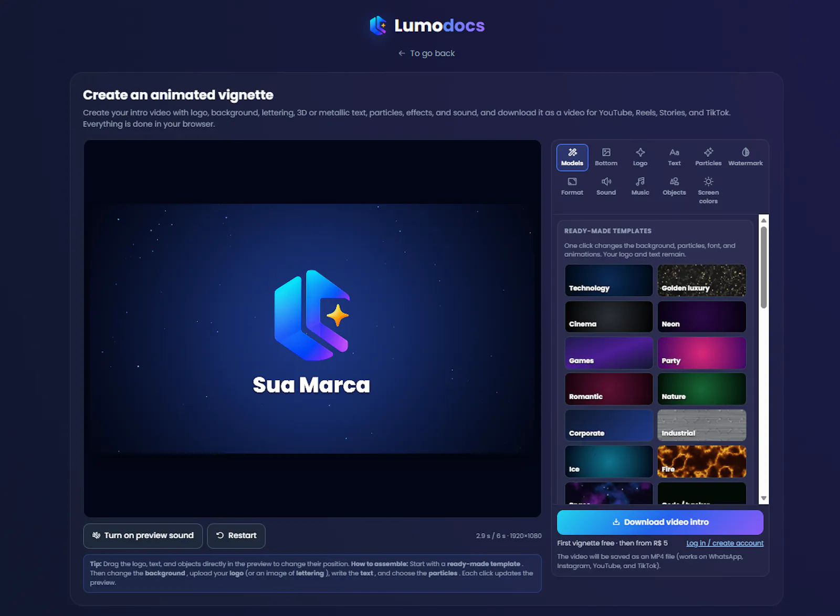Viewport: 840px width, 616px height.
Task: Click the Lumodocs brand name text
Action: tap(439, 25)
